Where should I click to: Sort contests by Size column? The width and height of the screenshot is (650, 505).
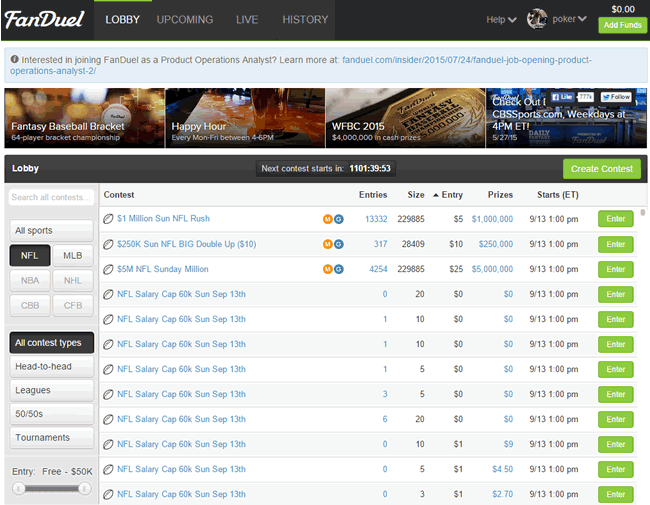416,195
